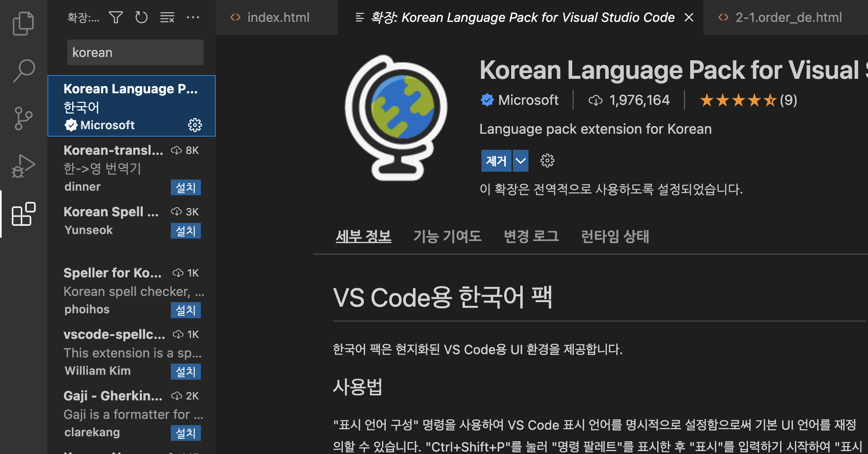868x454 pixels.
Task: Install the Korean-transl... extension by dinner
Action: pyautogui.click(x=186, y=187)
